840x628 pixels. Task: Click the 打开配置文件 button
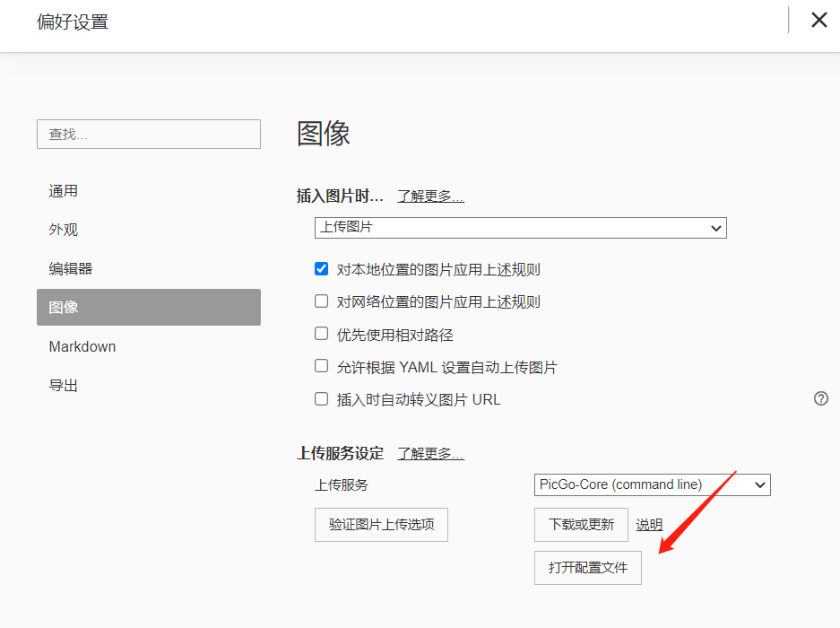pos(588,567)
